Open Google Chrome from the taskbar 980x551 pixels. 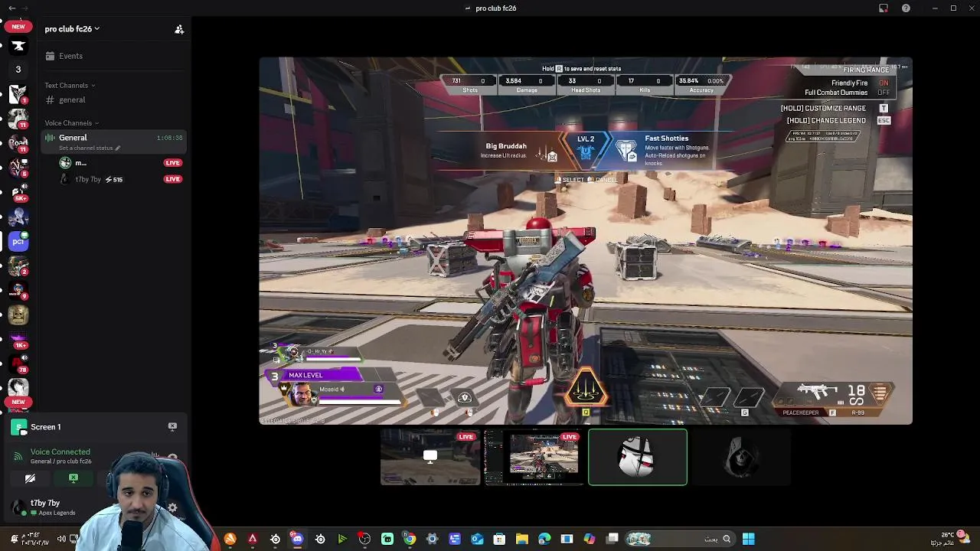pos(410,539)
